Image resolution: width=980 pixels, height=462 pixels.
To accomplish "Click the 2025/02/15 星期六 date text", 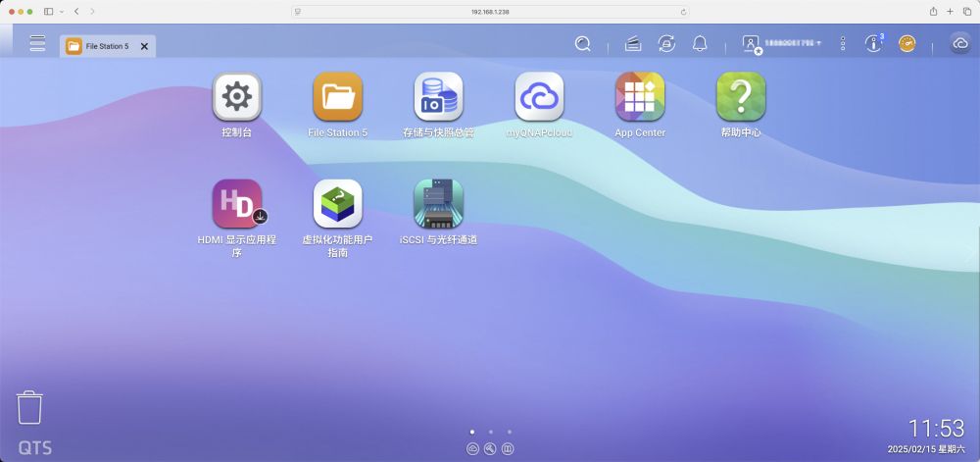I will (926, 449).
